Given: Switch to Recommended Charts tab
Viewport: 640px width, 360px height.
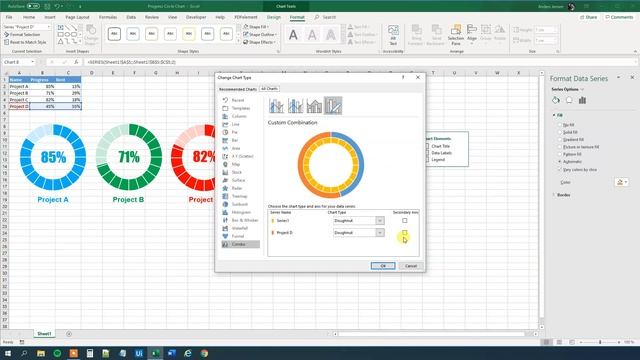Looking at the screenshot, I should [x=238, y=89].
